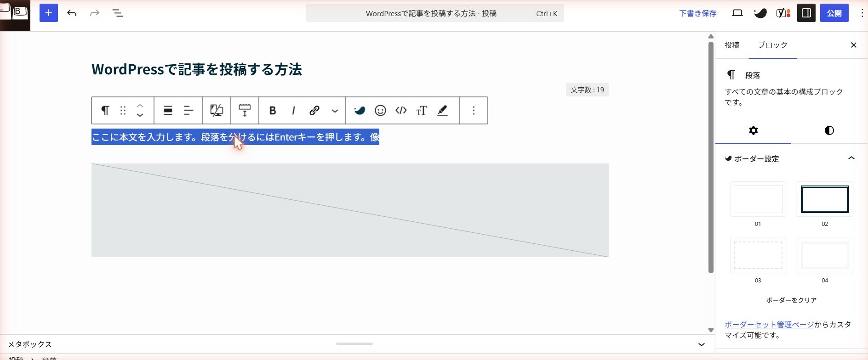Image resolution: width=868 pixels, height=360 pixels.
Task: Open the font size tool
Action: click(x=422, y=110)
